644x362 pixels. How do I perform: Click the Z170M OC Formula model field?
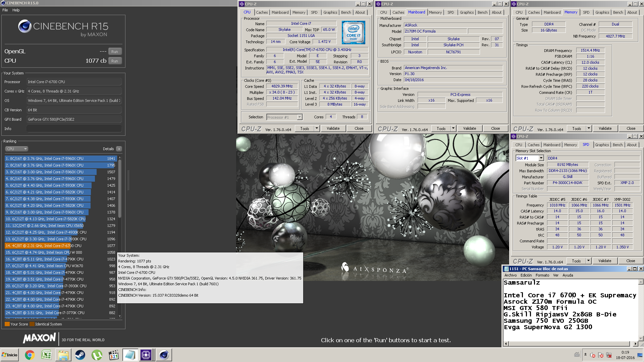coord(435,31)
